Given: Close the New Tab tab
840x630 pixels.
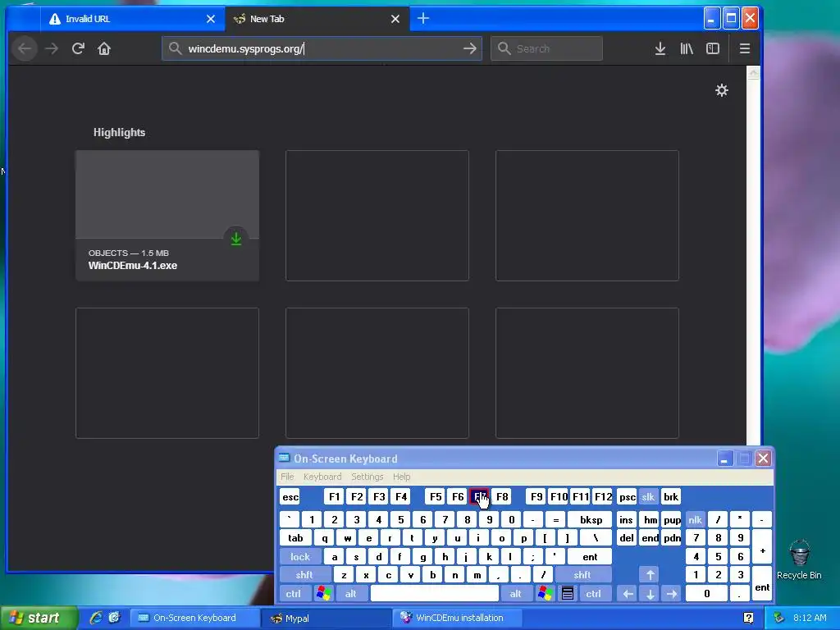Looking at the screenshot, I should tap(395, 19).
